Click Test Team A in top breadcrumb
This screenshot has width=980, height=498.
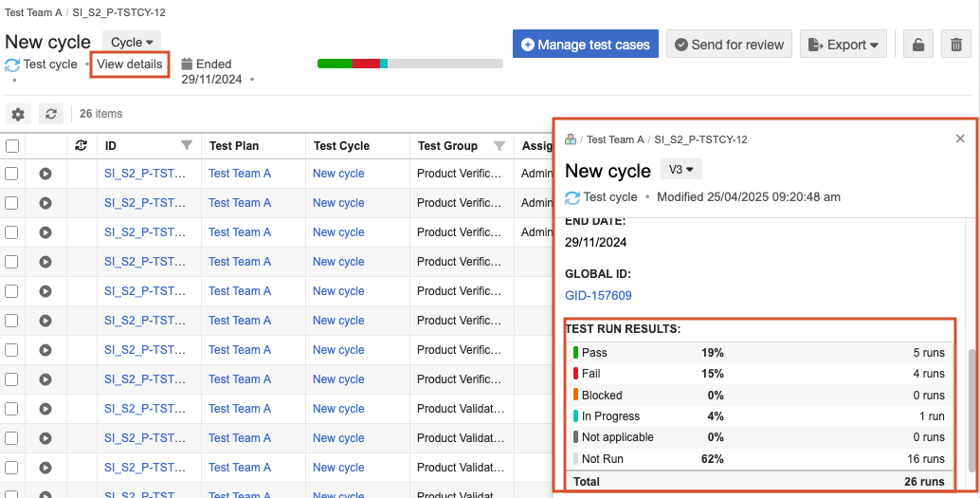(34, 14)
